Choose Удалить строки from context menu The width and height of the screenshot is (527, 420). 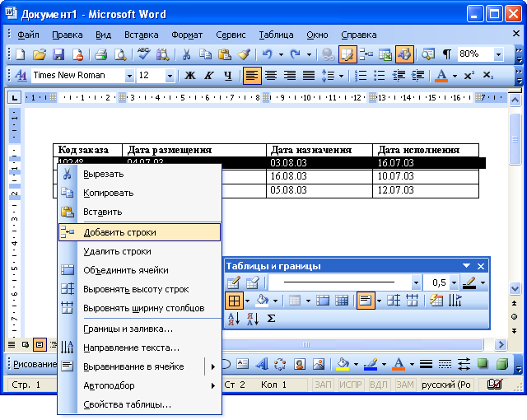coord(139,251)
